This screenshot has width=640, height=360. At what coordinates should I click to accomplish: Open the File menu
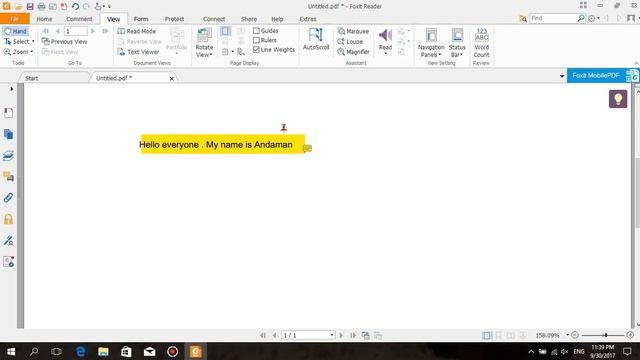tap(15, 19)
